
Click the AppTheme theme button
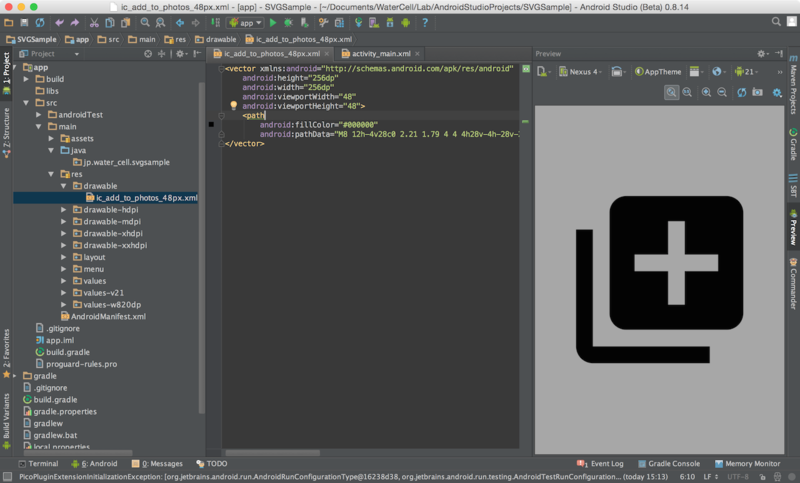click(658, 72)
